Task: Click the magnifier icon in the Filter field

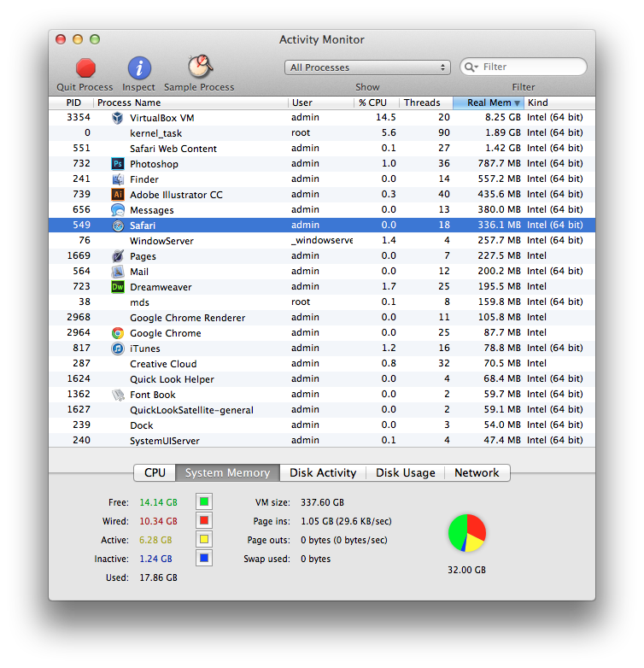Action: [471, 67]
